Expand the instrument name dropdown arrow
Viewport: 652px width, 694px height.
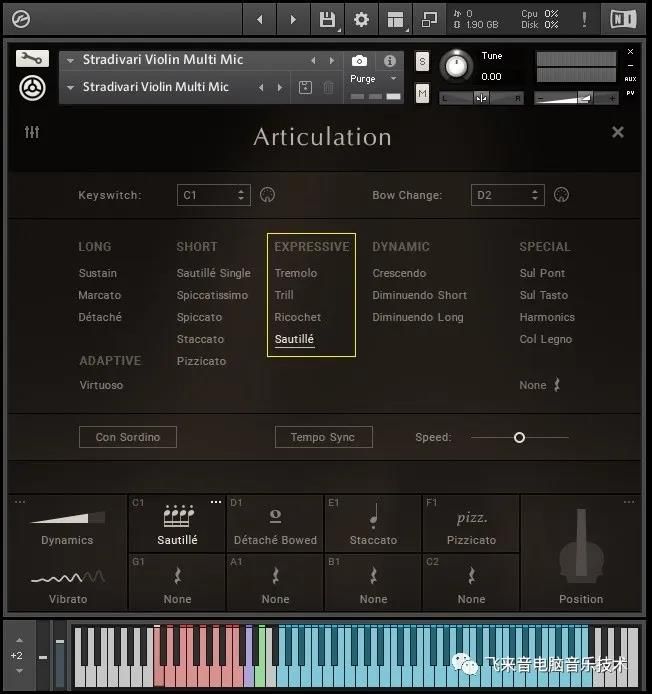point(70,61)
